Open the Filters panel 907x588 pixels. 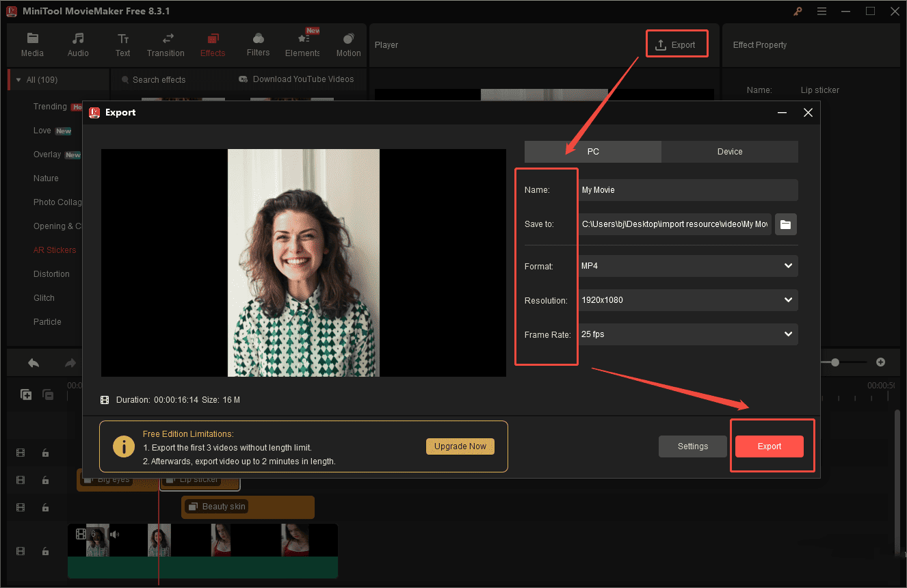258,44
